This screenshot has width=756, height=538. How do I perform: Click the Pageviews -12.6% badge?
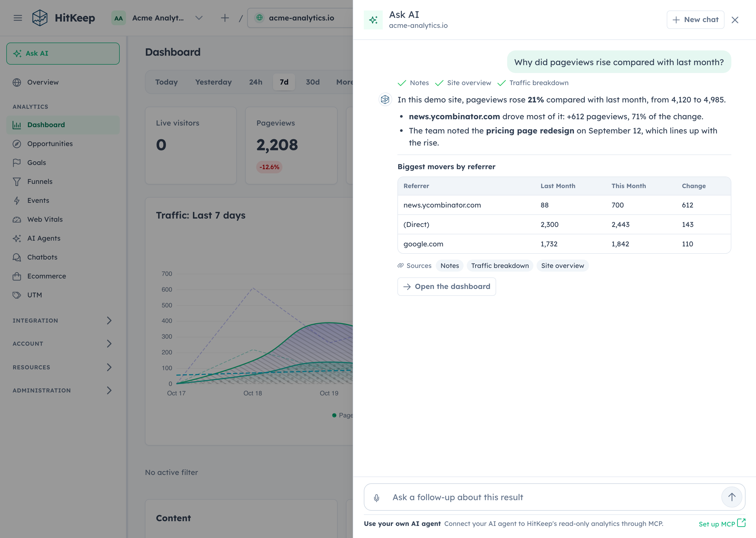click(x=269, y=167)
